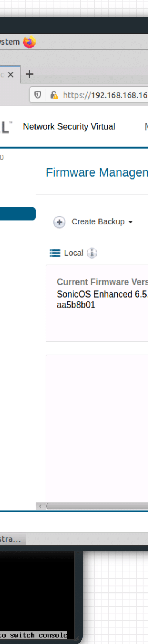Click the Firefox icon in the top panel
The height and width of the screenshot is (644, 148).
click(29, 42)
